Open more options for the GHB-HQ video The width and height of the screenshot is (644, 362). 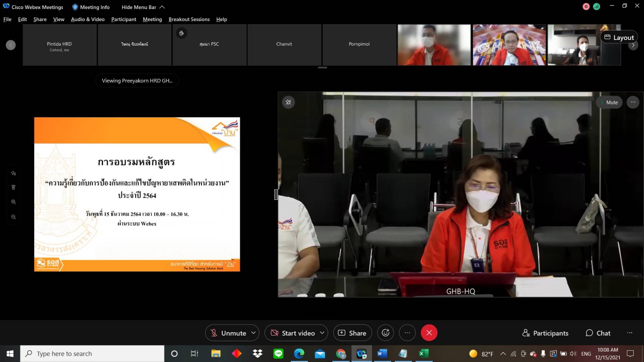633,102
